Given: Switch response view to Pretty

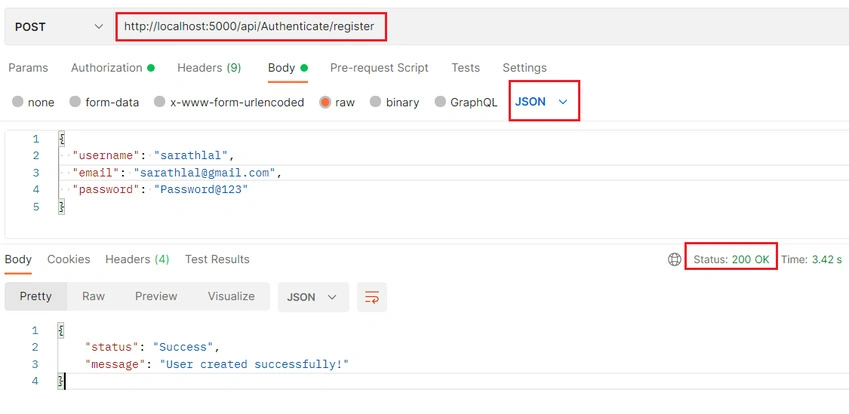Looking at the screenshot, I should 36,297.
